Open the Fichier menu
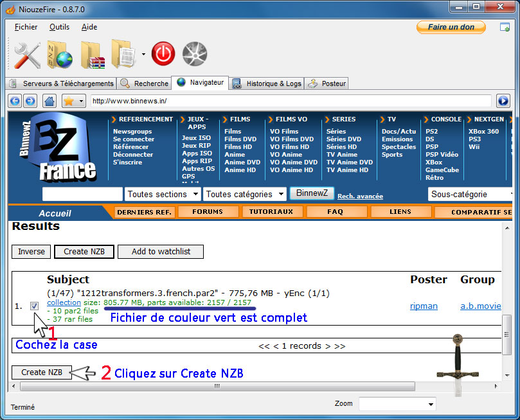Viewport: 520px width, 420px height. coord(26,27)
